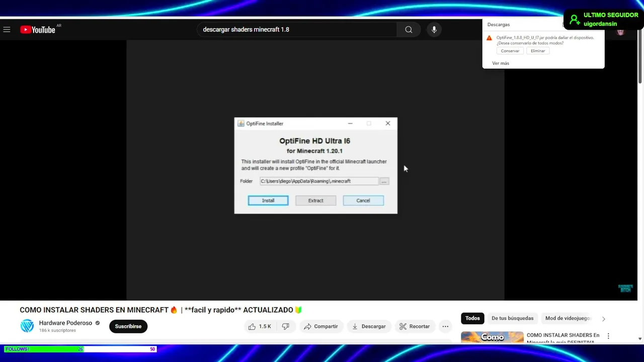The width and height of the screenshot is (644, 362).
Task: Open more actions three-dot menu
Action: (445, 326)
